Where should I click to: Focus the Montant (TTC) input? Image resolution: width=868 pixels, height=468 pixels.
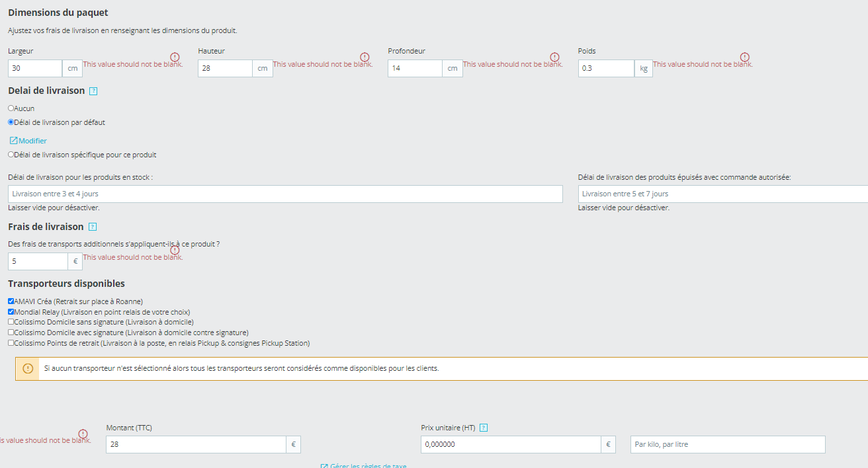pos(196,444)
